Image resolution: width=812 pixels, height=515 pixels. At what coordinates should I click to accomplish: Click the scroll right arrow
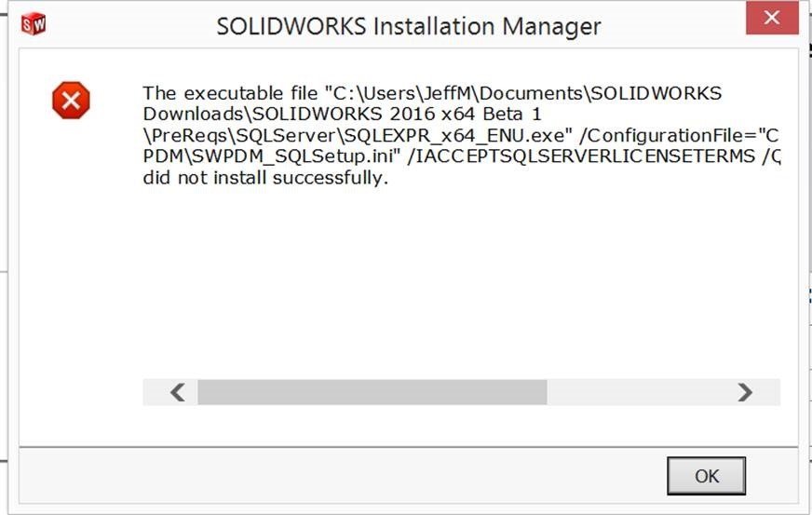coord(744,392)
